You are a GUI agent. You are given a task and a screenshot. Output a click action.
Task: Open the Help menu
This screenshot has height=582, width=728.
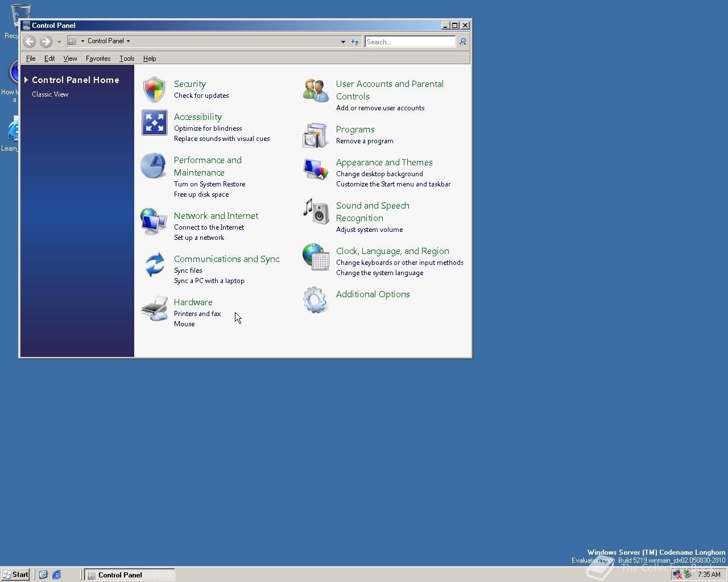(x=150, y=59)
